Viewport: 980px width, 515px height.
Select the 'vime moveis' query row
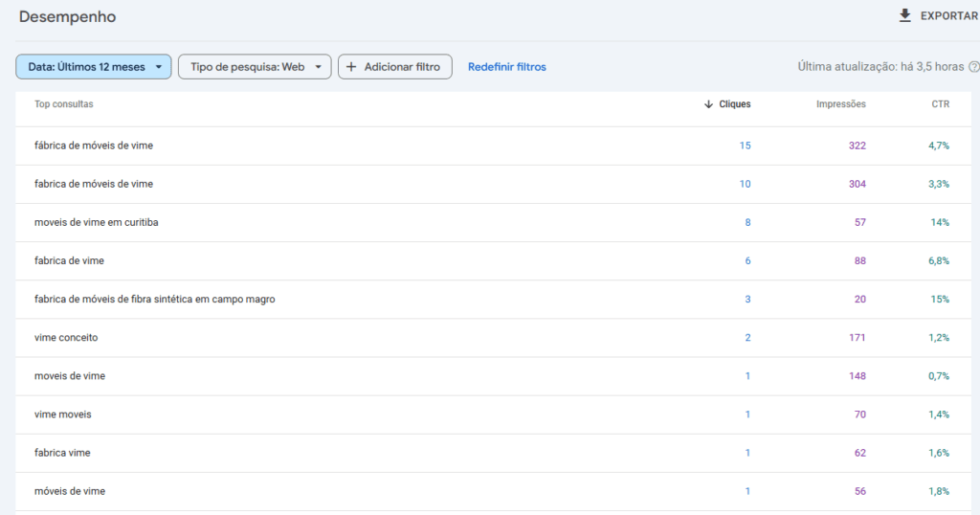click(x=63, y=414)
